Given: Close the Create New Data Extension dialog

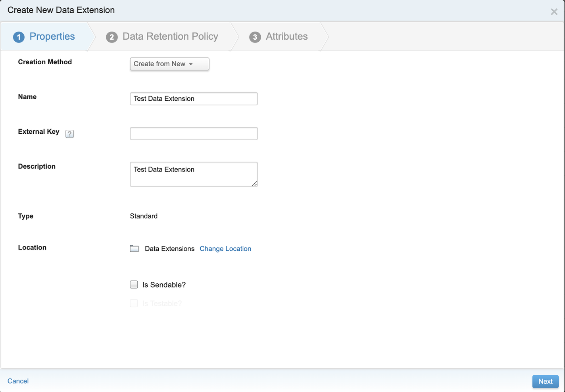Looking at the screenshot, I should pos(554,12).
